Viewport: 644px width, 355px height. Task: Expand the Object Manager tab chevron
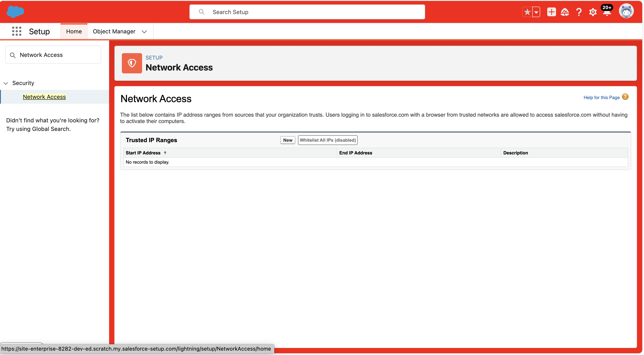click(x=144, y=32)
